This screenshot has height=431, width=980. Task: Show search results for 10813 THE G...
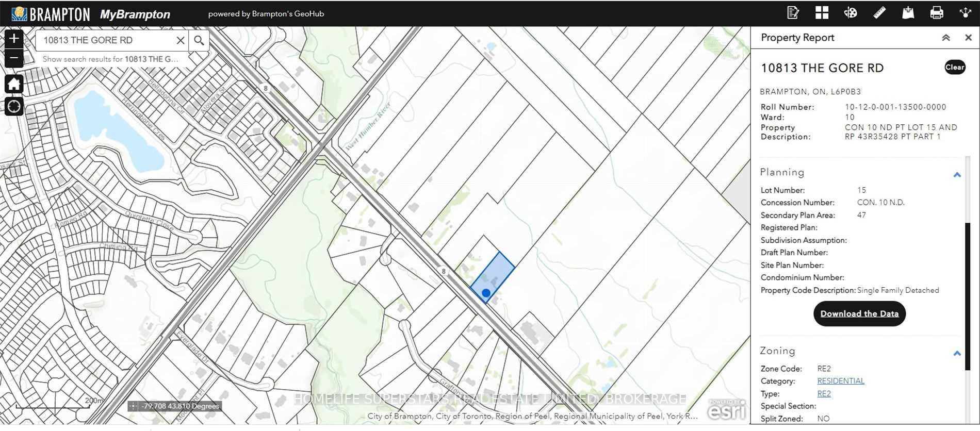click(x=110, y=59)
